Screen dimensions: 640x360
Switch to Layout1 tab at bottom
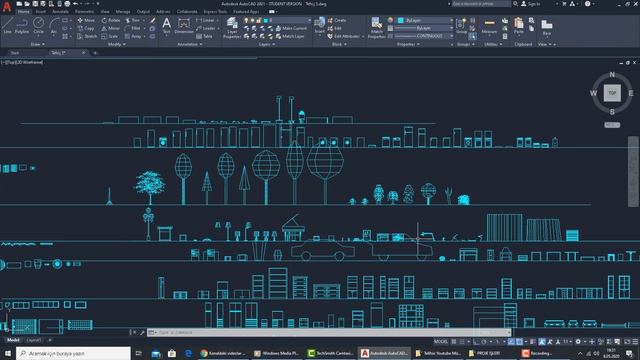point(33,340)
